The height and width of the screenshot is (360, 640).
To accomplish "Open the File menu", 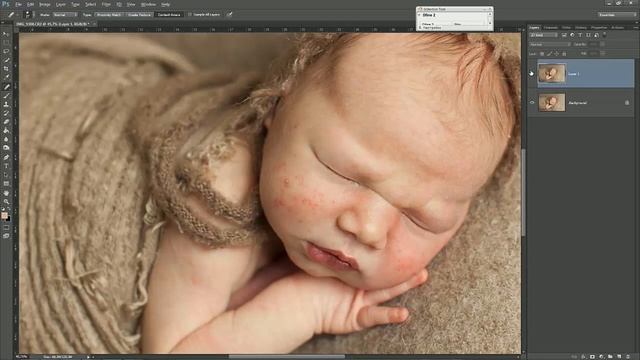I will click(18, 4).
